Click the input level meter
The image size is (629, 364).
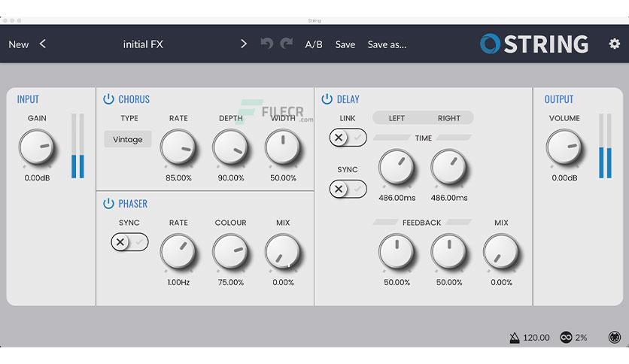77,146
